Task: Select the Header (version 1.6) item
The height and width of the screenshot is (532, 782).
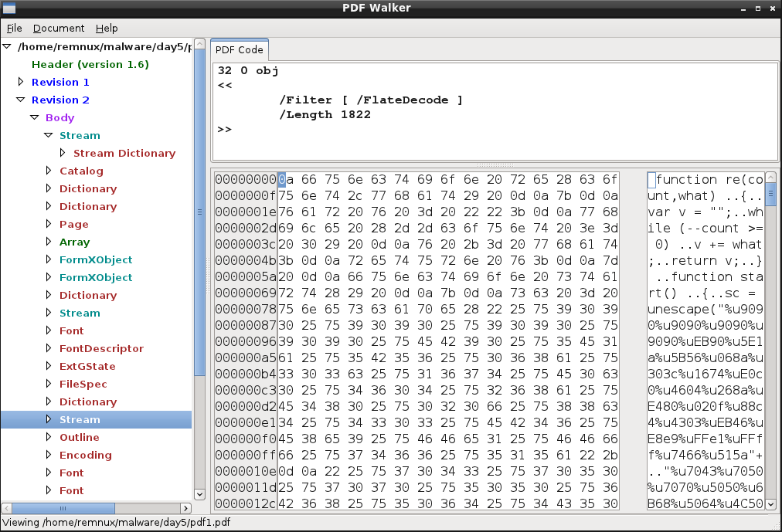Action: 90,64
